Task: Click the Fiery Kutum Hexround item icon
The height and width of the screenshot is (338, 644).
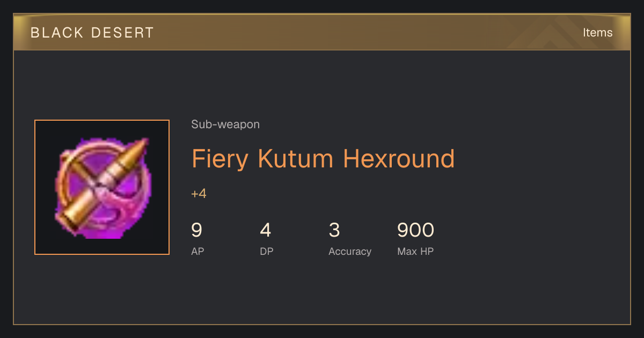Action: click(x=102, y=187)
